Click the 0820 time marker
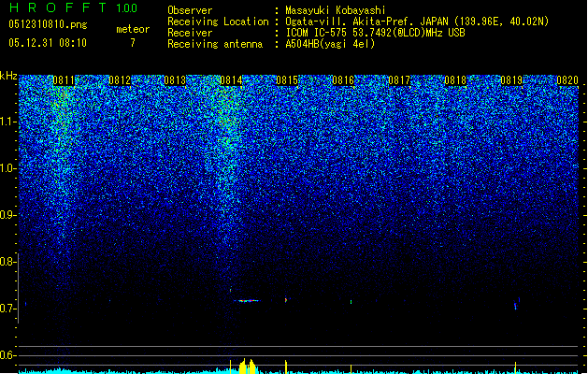588x374 pixels. pyautogui.click(x=567, y=80)
